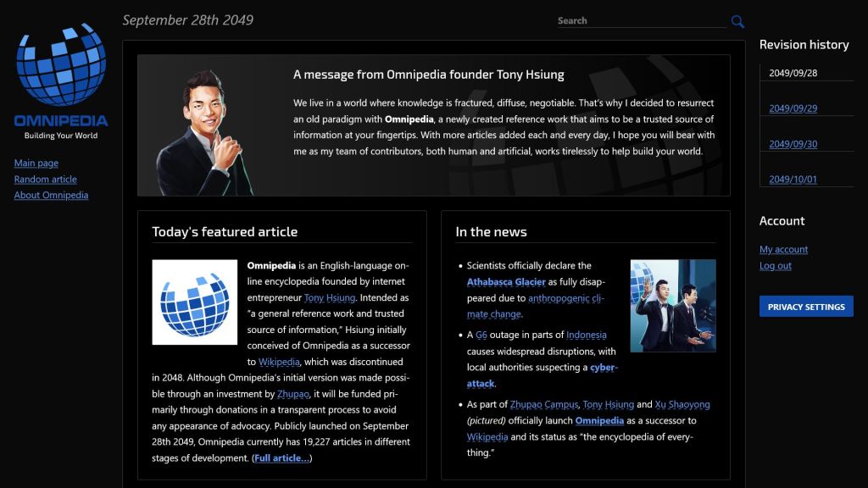Click the founder message heading
Viewport: 868px width, 488px height.
(x=428, y=75)
